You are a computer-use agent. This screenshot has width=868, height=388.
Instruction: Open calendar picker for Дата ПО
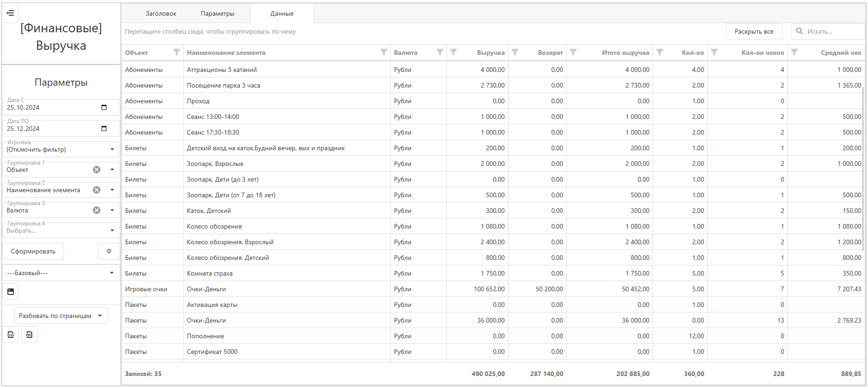click(104, 129)
